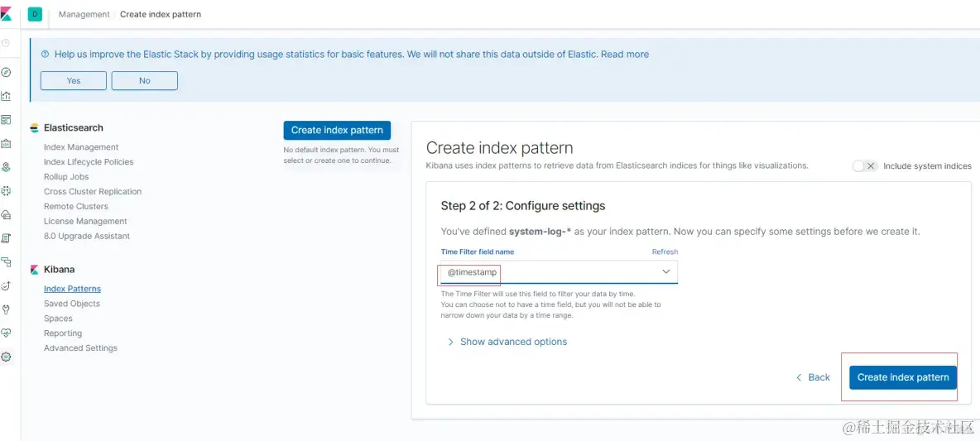980x441 pixels.
Task: Open the Dev Tools wrench icon
Action: [7, 309]
